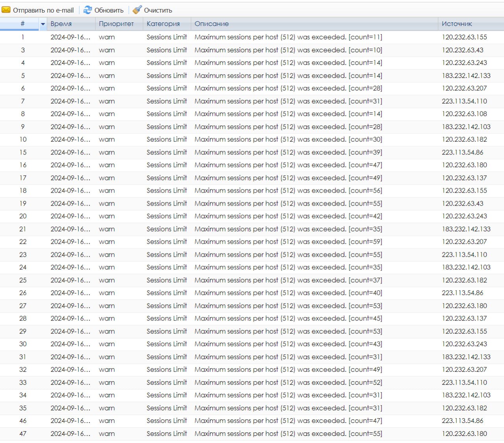Click source 120.232.63.180 in row 47
Screen dimensions: 504x443
tap(464, 434)
